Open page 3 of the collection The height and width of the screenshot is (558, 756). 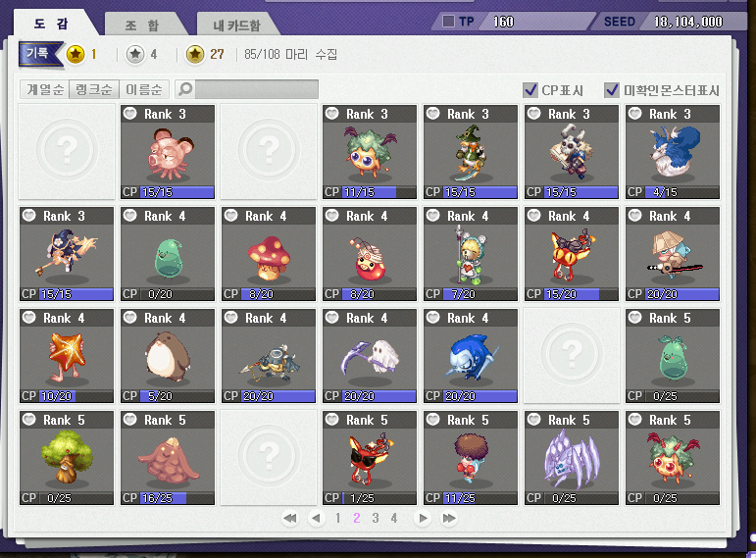point(376,519)
